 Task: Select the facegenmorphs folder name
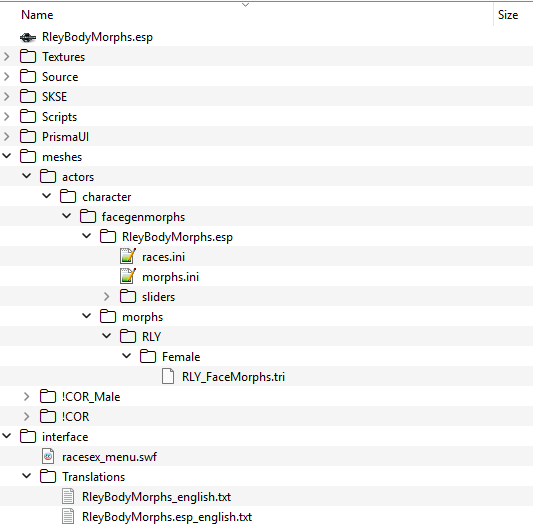tap(143, 217)
